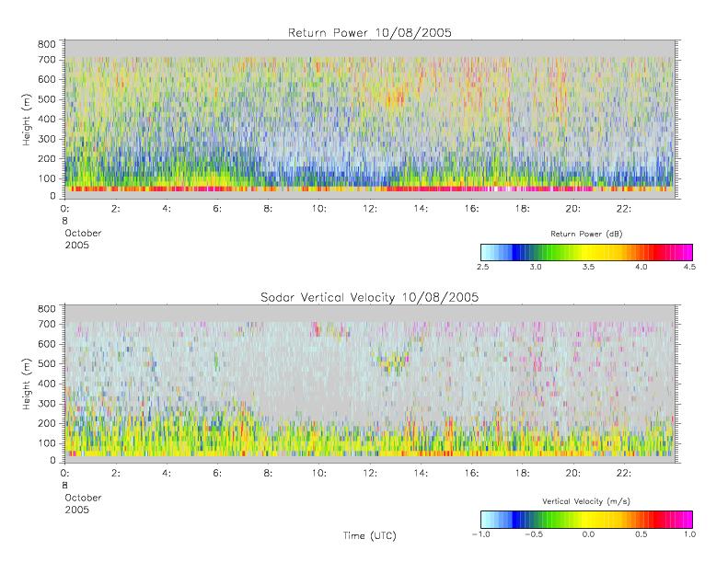Click the '0.0' tick on the Vertical Velocity colorbar

[x=588, y=534]
